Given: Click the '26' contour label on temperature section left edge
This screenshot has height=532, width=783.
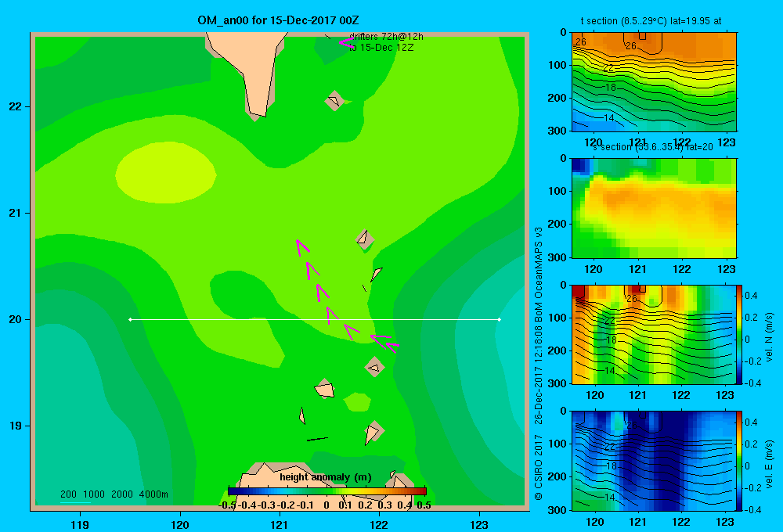Looking at the screenshot, I should pos(581,42).
